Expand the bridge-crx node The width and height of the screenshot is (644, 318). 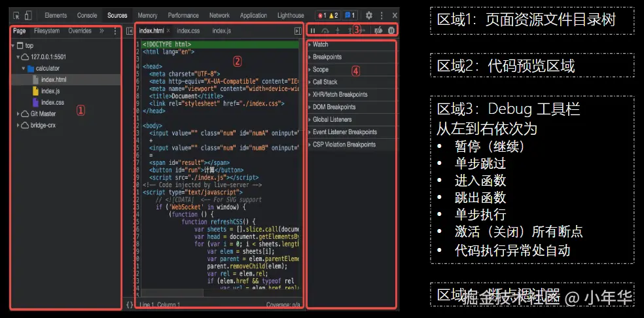(18, 126)
